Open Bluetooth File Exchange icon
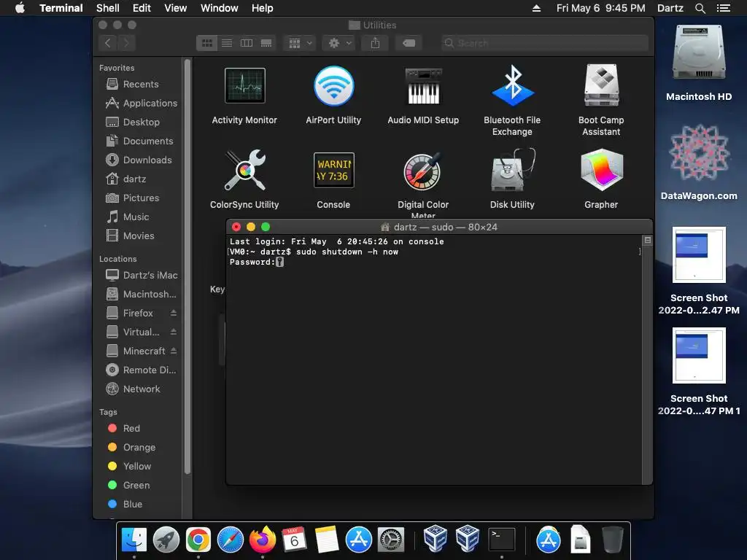The image size is (747, 560). click(512, 86)
